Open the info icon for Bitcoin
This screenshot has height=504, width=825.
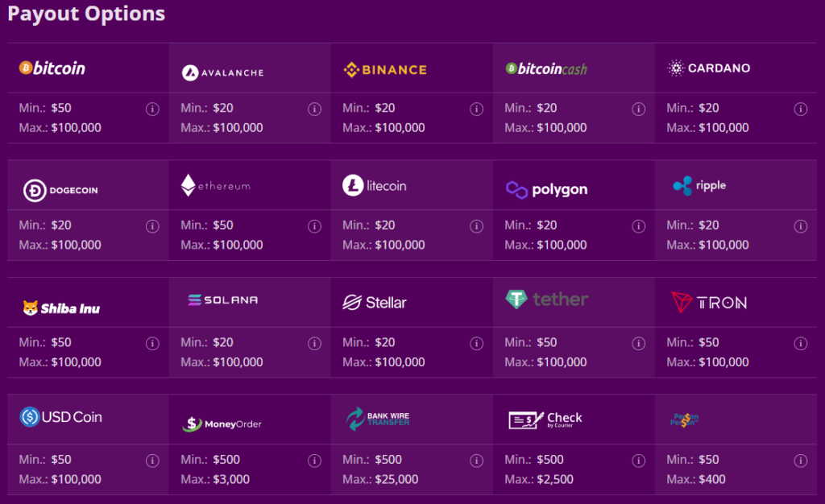[x=152, y=109]
